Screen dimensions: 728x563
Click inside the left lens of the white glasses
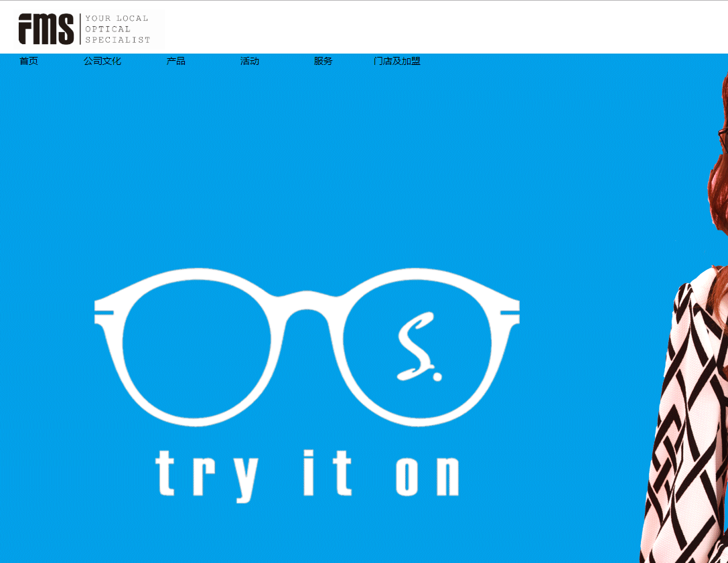pyautogui.click(x=196, y=348)
